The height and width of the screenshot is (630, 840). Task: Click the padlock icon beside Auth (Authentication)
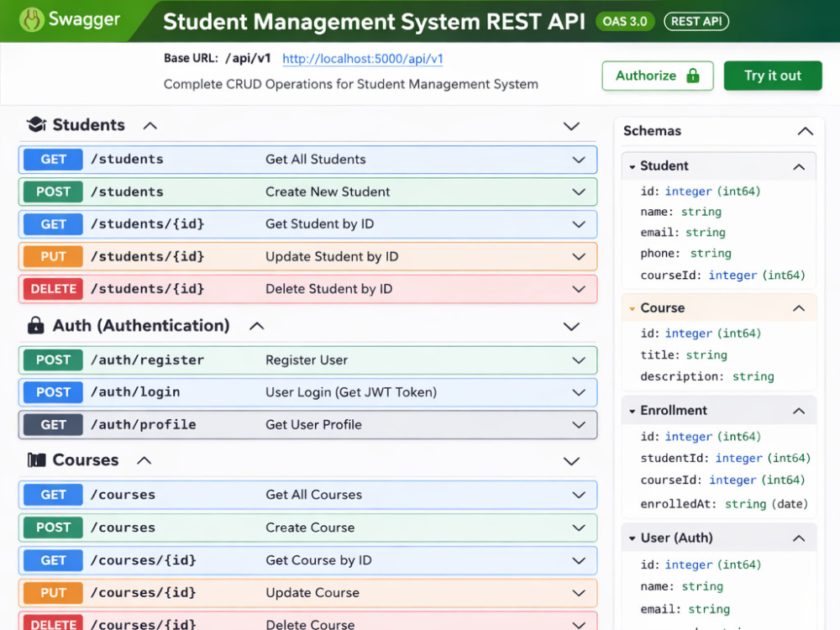(36, 325)
